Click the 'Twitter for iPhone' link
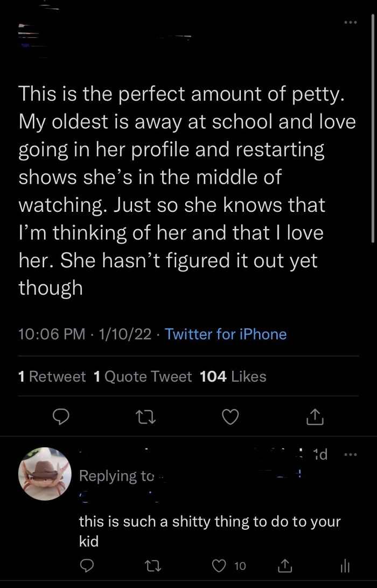Image resolution: width=377 pixels, height=588 pixels. pyautogui.click(x=226, y=334)
